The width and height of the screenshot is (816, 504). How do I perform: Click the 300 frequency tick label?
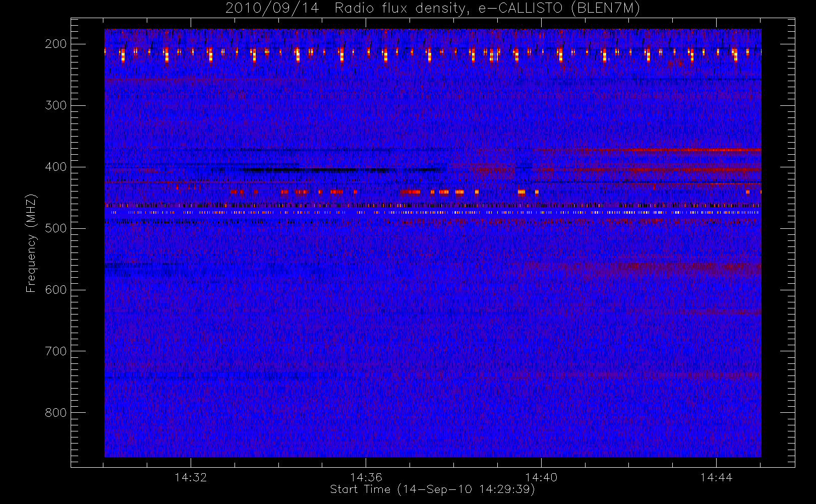point(56,105)
